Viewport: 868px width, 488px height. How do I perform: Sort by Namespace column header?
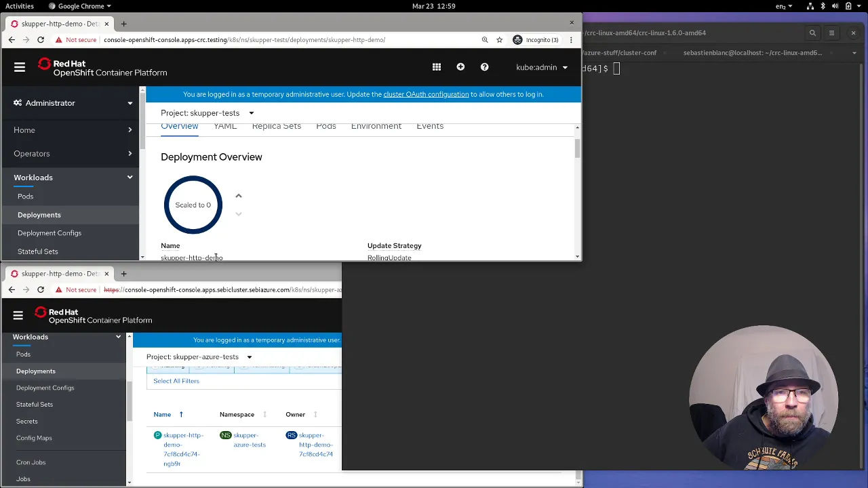pyautogui.click(x=237, y=414)
